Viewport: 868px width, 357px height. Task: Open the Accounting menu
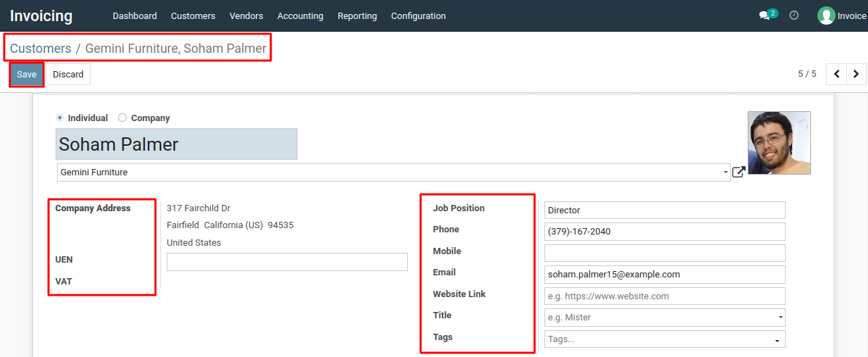tap(300, 15)
